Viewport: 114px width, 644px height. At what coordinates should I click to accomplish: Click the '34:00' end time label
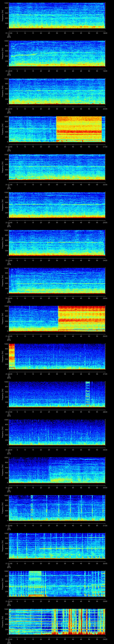[x=105, y=639]
